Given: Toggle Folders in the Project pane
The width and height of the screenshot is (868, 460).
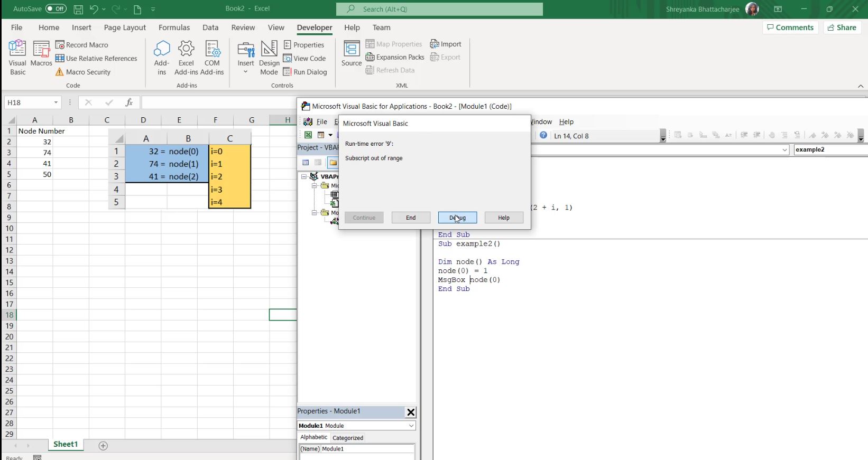Looking at the screenshot, I should pyautogui.click(x=333, y=162).
